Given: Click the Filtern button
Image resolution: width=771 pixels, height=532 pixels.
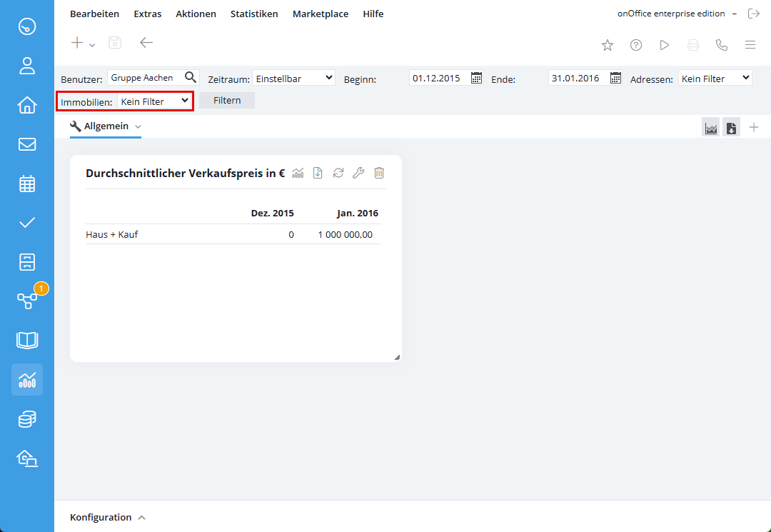Looking at the screenshot, I should pos(227,101).
